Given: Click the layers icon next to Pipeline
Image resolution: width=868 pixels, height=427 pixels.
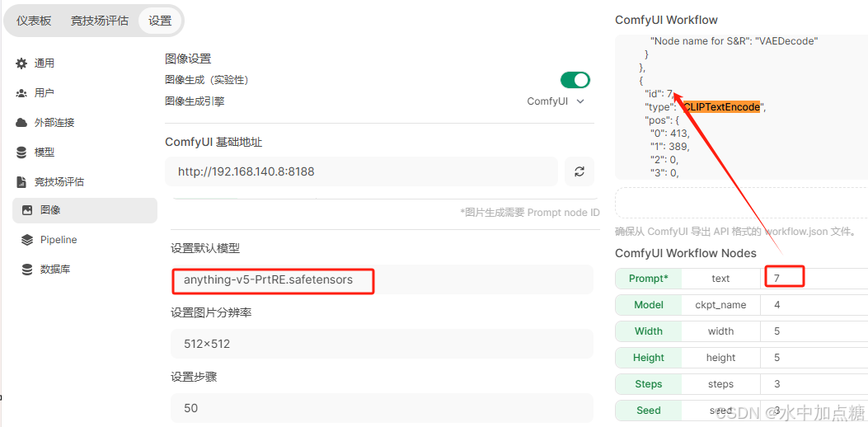Looking at the screenshot, I should pos(26,240).
